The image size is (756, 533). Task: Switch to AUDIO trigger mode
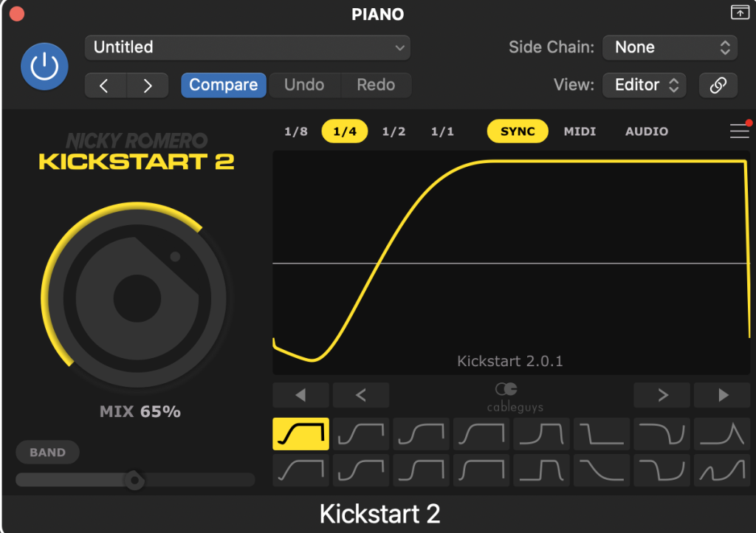pos(647,132)
